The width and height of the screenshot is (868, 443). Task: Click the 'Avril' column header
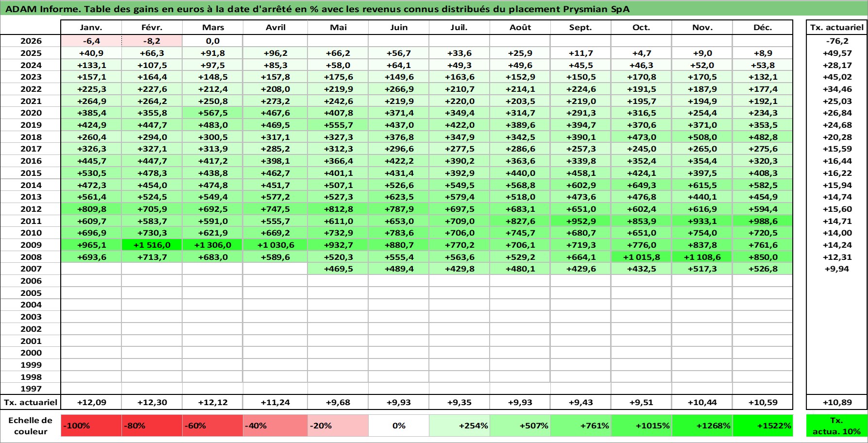(x=275, y=28)
